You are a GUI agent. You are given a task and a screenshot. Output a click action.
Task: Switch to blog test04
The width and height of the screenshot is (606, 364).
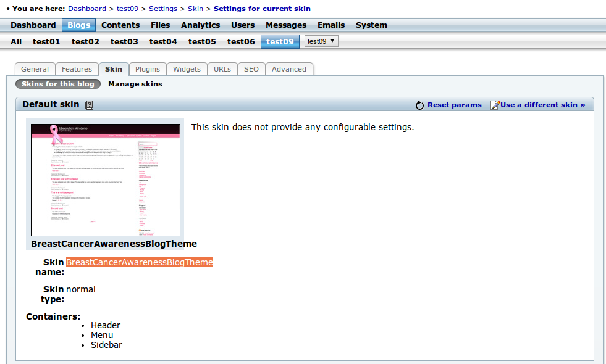point(163,42)
